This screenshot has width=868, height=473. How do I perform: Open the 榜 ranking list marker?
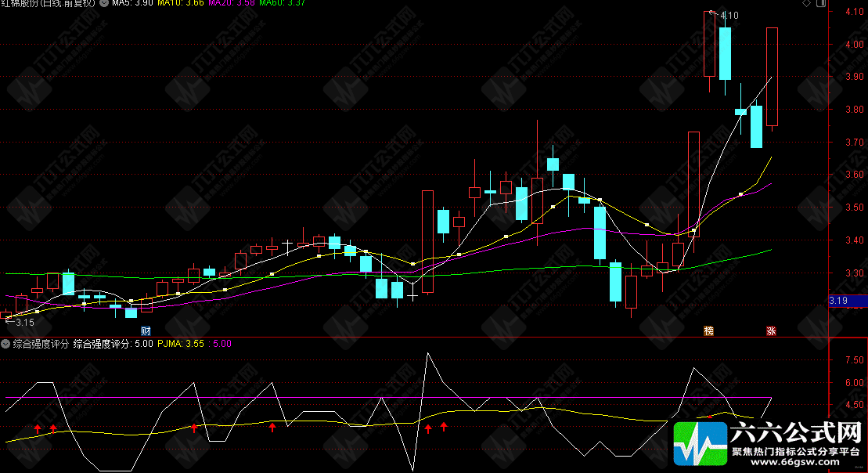(x=708, y=331)
